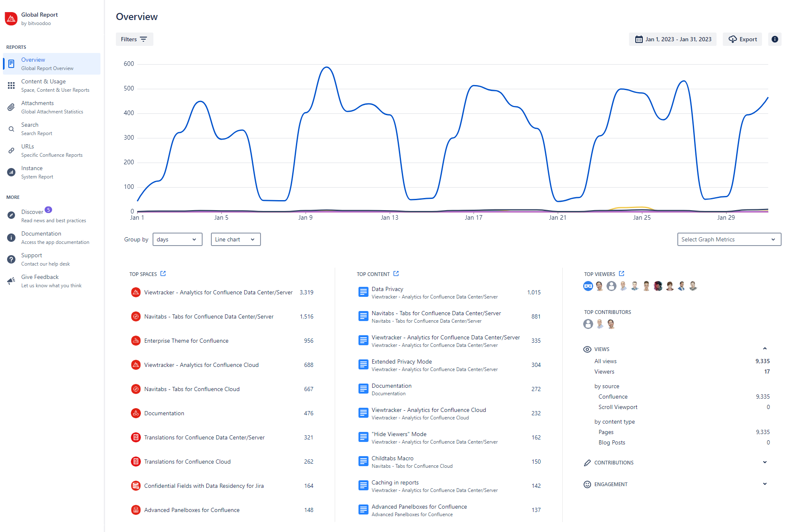Click the info icon beside Export
Screen dimensions: 792x532
774,39
